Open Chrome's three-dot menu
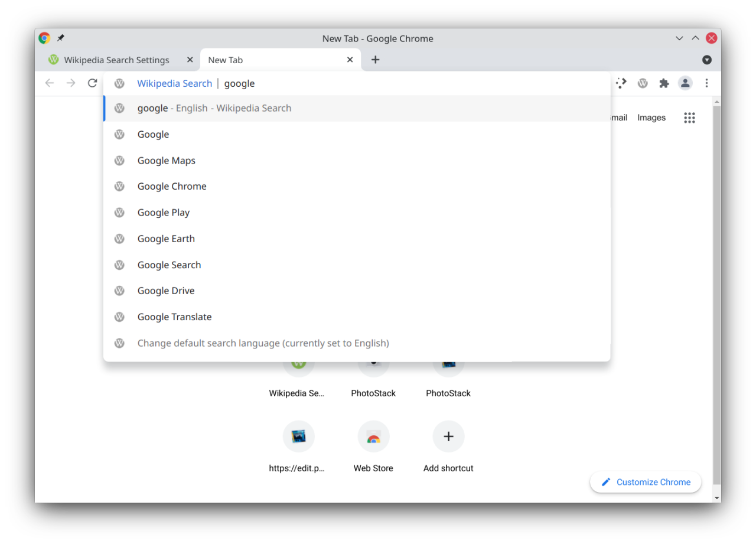This screenshot has height=544, width=756. pos(706,83)
